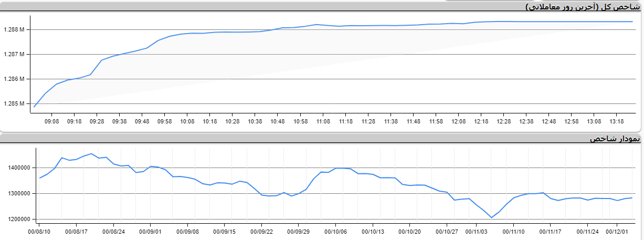This screenshot has width=644, height=240.
Task: Click the lowest dip of the historical index line
Action: point(492,217)
